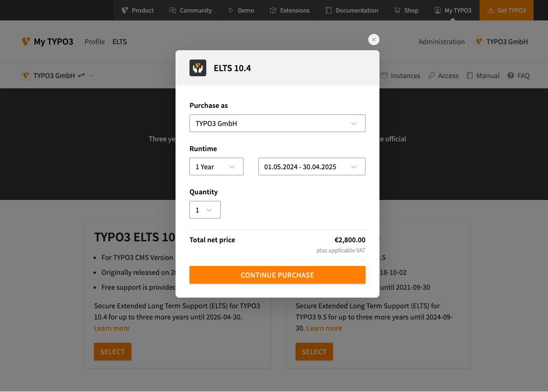Click the Manual book icon
The image size is (548, 392).
470,75
